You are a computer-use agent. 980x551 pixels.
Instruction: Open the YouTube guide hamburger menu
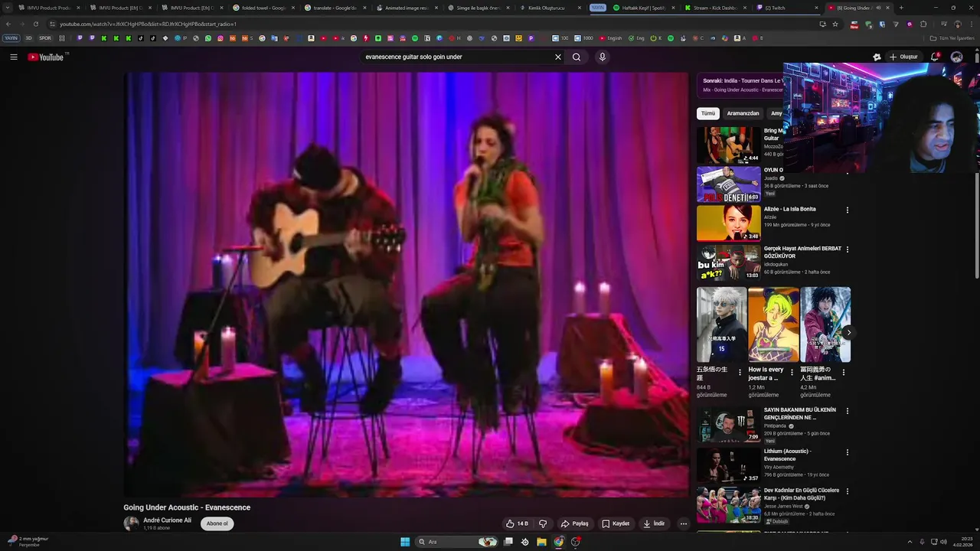[13, 57]
